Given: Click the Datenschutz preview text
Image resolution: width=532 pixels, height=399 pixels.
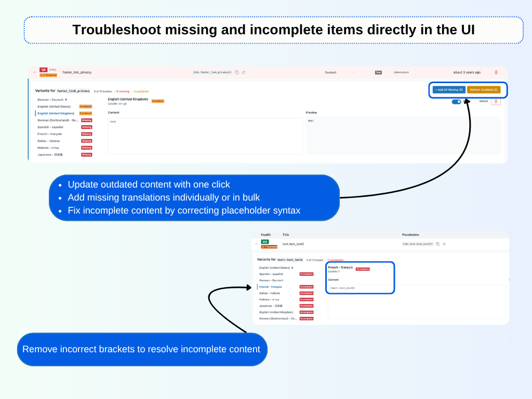Looking at the screenshot, I should pyautogui.click(x=401, y=72).
